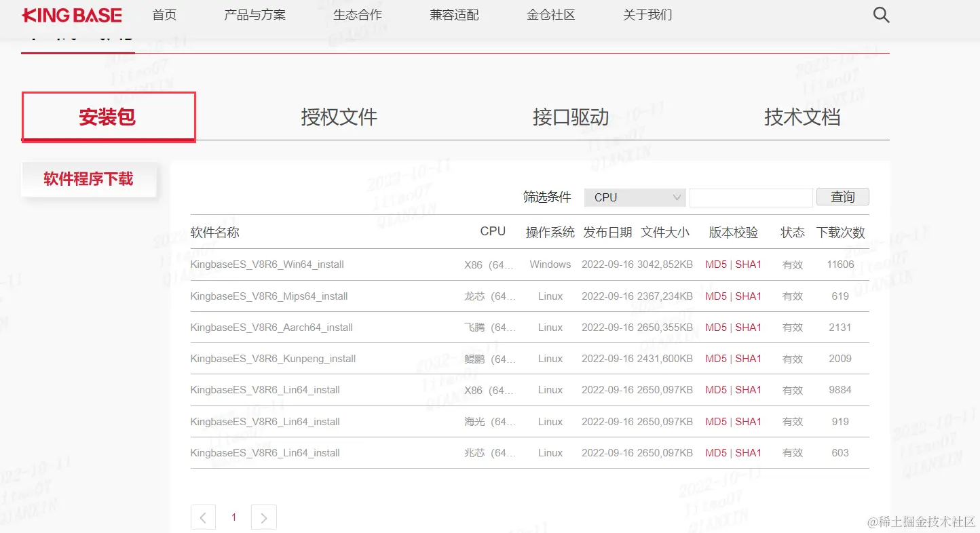Screen dimensions: 980x533
Task: Download KingbaseES_V8R6_Aarch64_install
Action: tap(272, 328)
